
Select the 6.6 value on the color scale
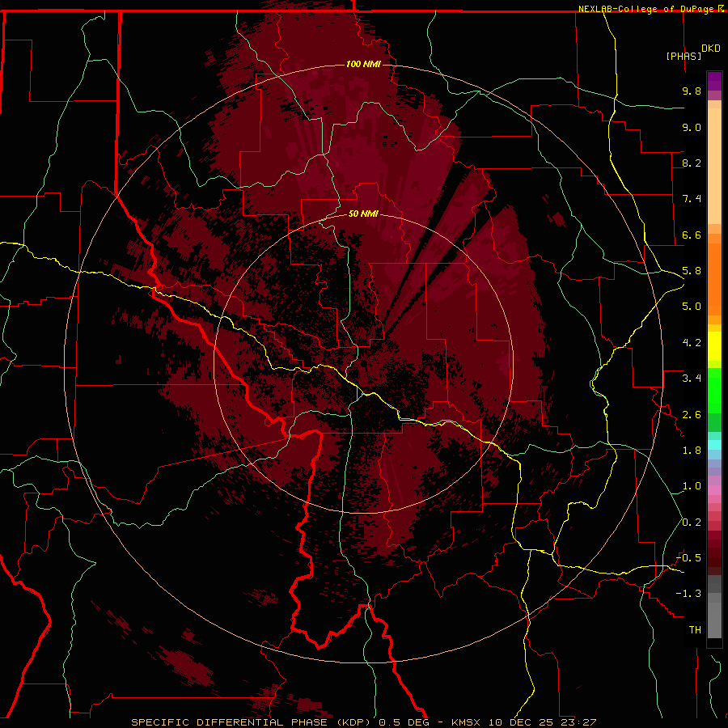pos(692,235)
